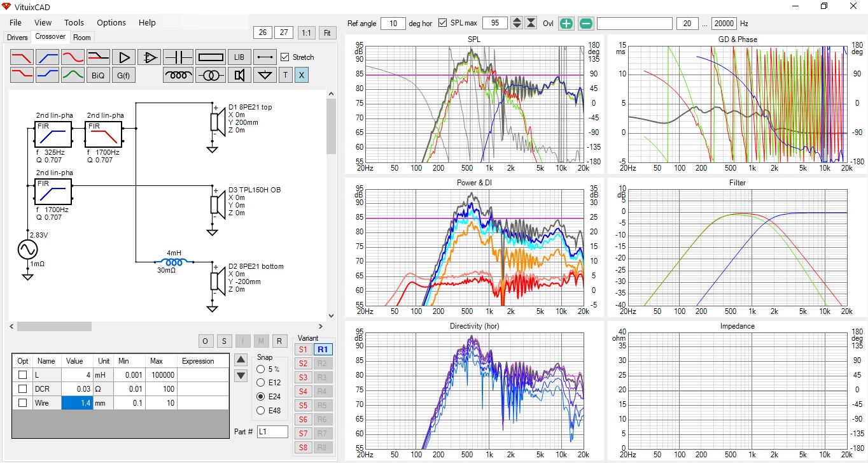Add a wire connection component
Screen dimensions: 868x463
tap(265, 57)
